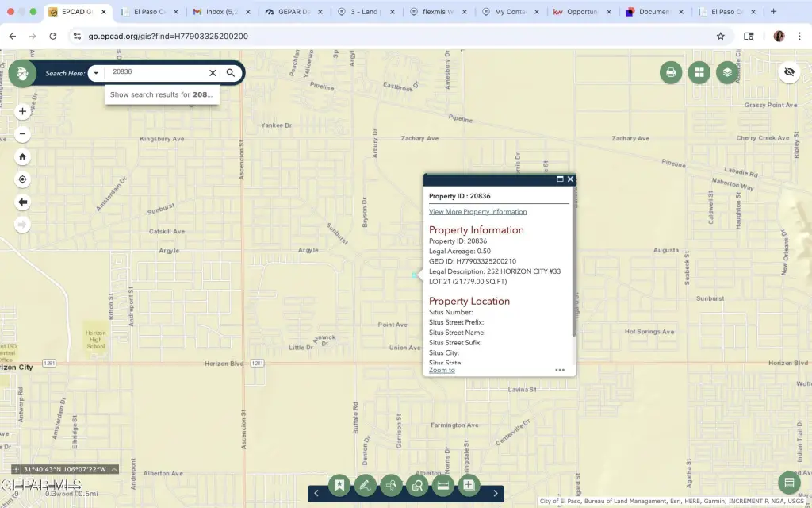
Task: Return map to default home extent
Action: 22,156
